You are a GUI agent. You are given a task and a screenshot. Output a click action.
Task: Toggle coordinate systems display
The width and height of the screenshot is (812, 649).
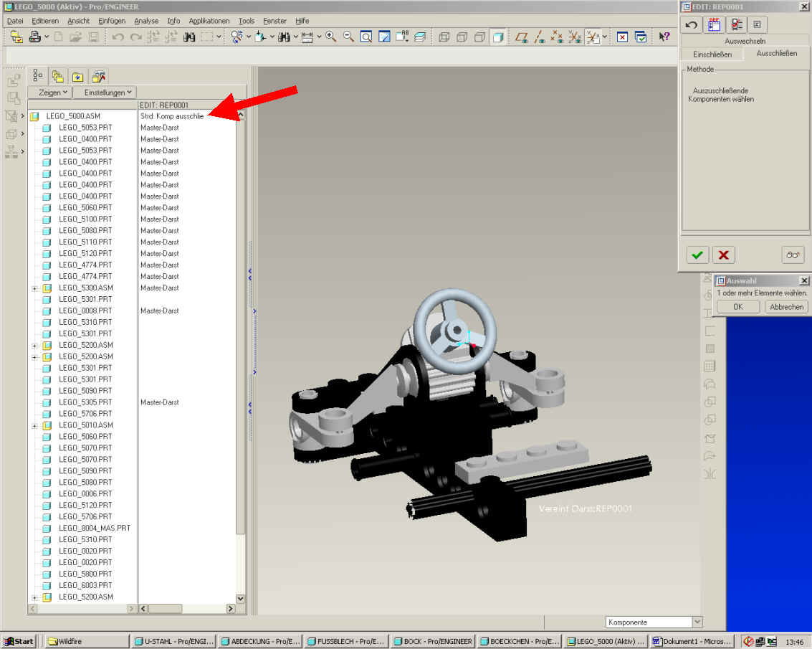(x=574, y=37)
